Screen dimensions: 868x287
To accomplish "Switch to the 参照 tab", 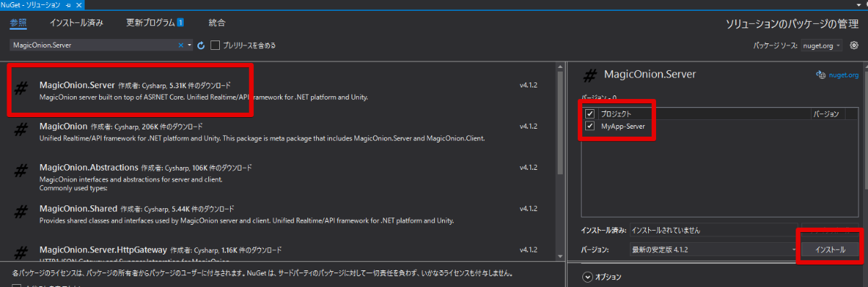I will (18, 22).
